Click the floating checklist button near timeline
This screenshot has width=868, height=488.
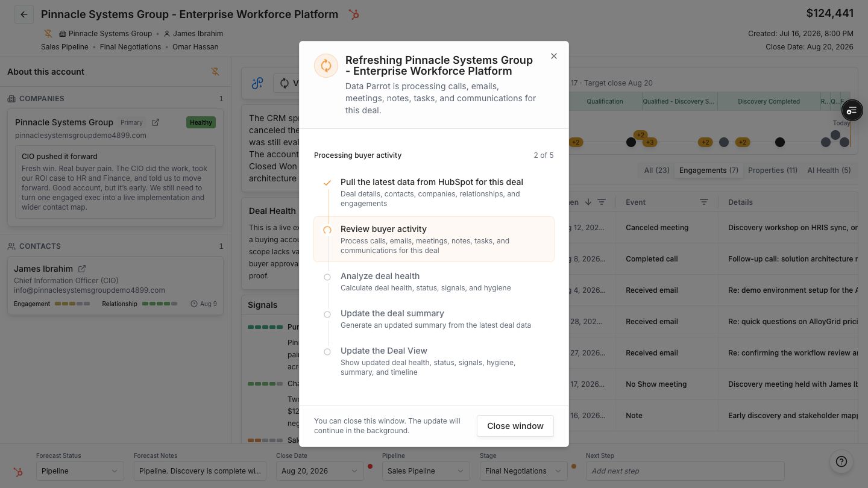click(852, 110)
